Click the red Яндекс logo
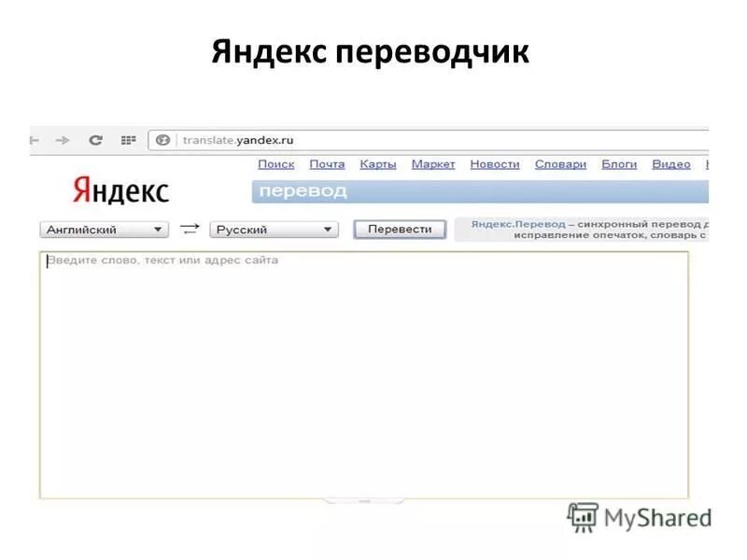The image size is (747, 560). tap(121, 190)
